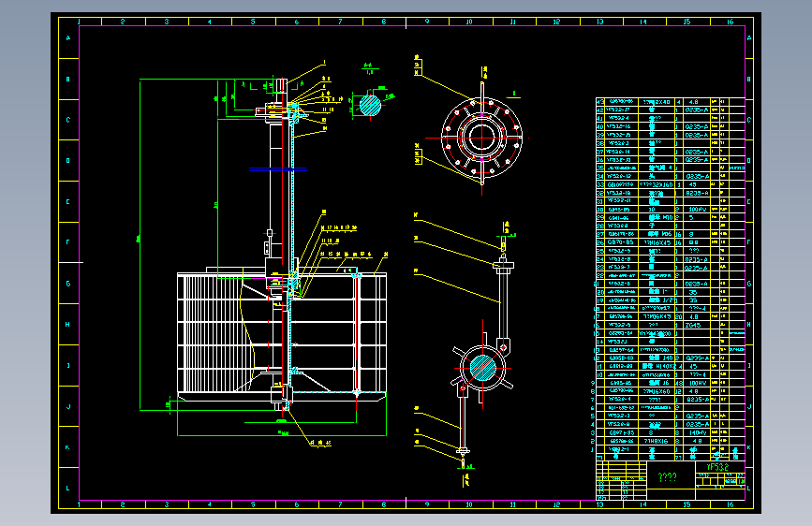Select the small hatched shaft section near the column top

[x=370, y=106]
